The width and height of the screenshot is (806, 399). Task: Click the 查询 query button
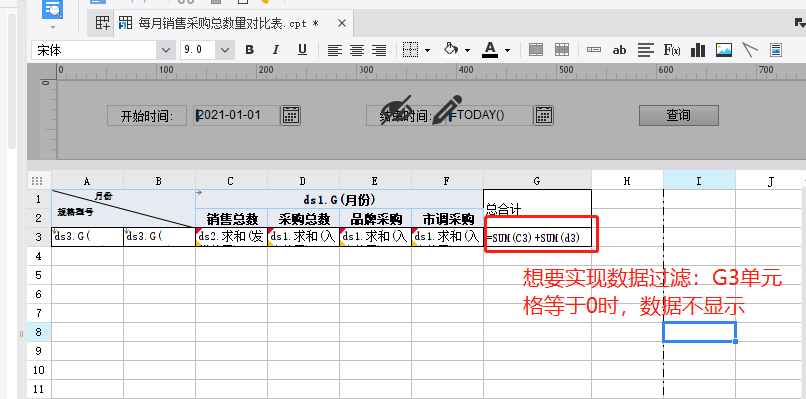point(679,115)
